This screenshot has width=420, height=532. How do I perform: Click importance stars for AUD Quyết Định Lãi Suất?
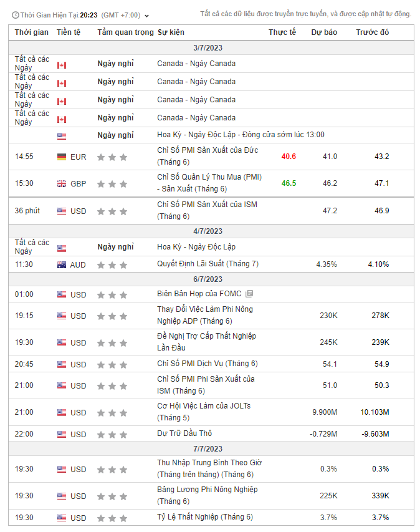click(112, 265)
